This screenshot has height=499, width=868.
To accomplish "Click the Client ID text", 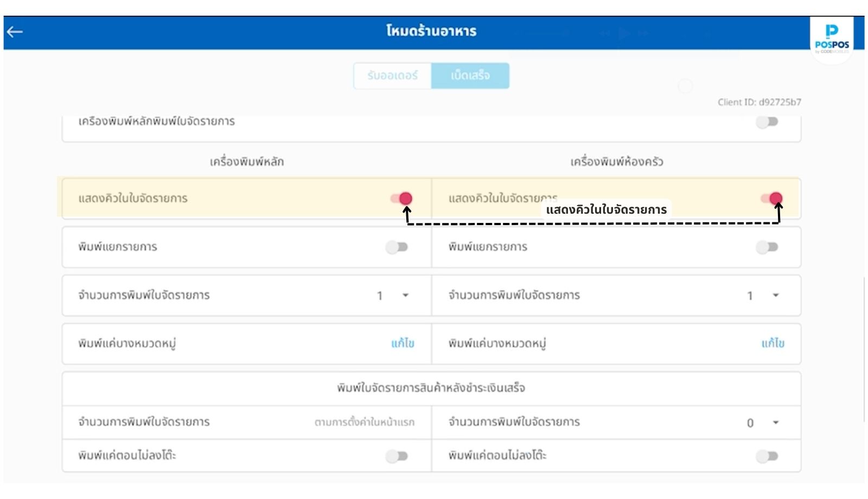I will (x=759, y=102).
